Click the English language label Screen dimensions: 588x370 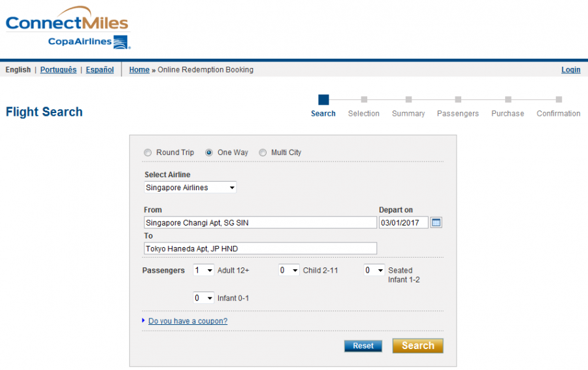[x=18, y=70]
